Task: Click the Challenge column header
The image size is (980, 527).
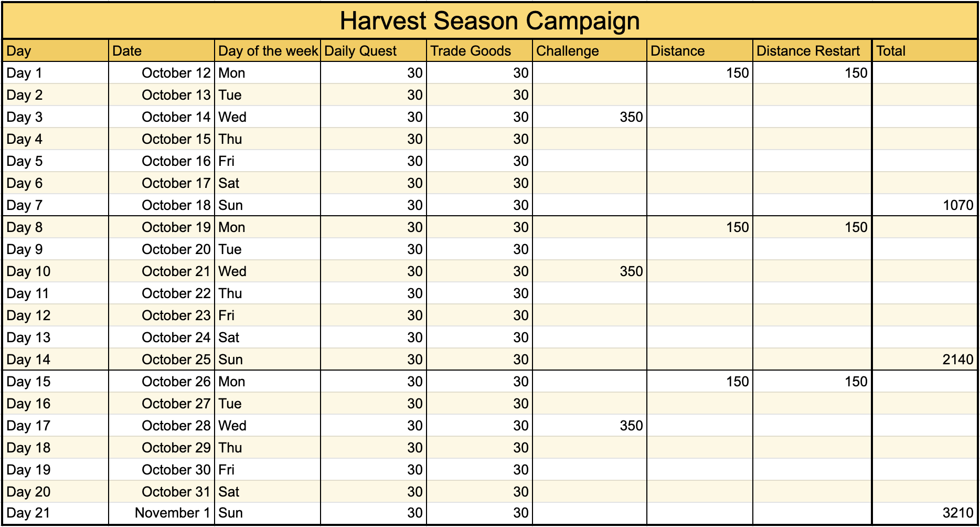Action: point(590,51)
